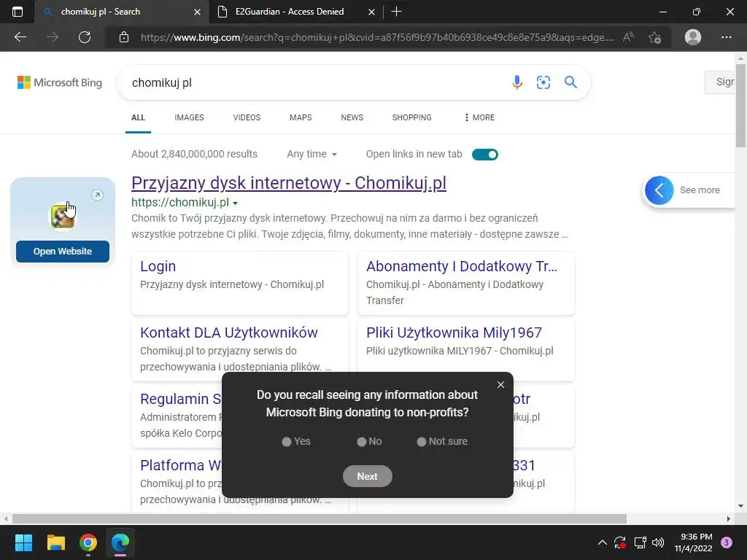Toggle Open links in new tab switch
The height and width of the screenshot is (560, 747).
click(x=485, y=155)
